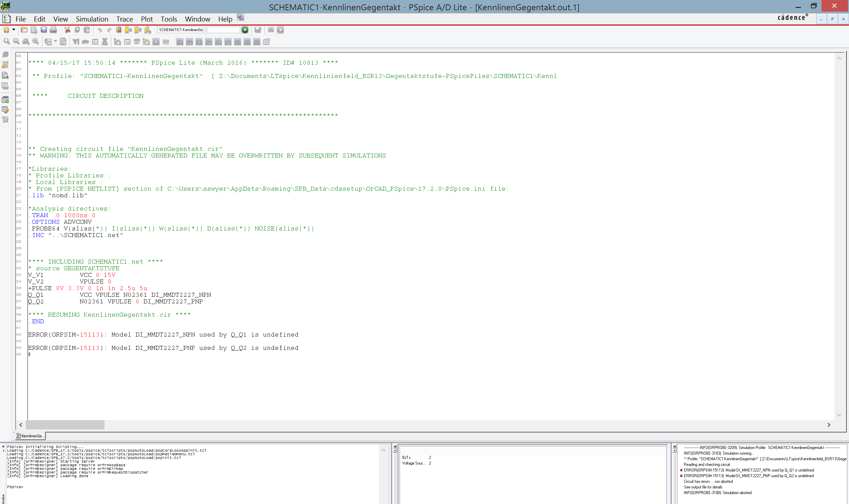Redo with the curved right arrow
Viewport: 849px width, 504px height.
point(109,30)
